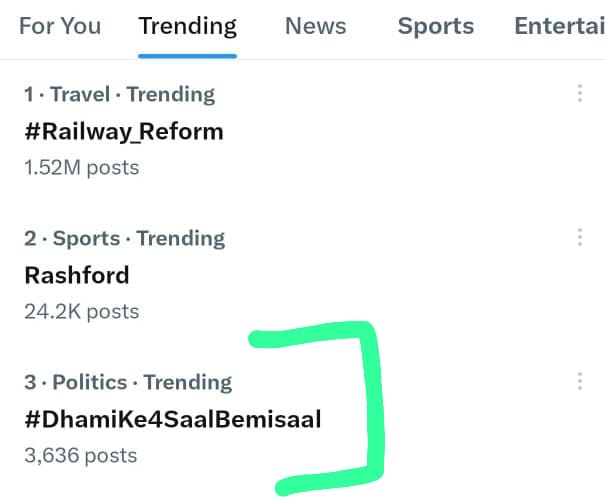Open the #Railway_Reform hashtag
This screenshot has width=606, height=503.
coord(124,132)
